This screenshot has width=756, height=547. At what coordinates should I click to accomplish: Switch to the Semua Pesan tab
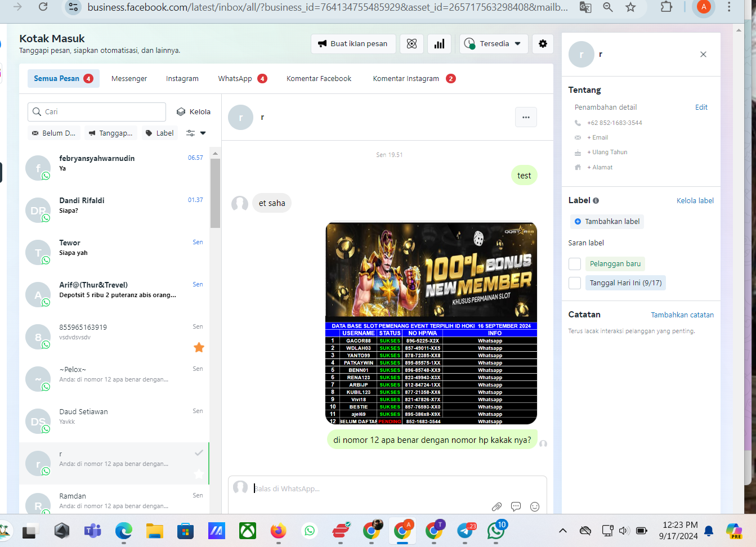pos(64,79)
